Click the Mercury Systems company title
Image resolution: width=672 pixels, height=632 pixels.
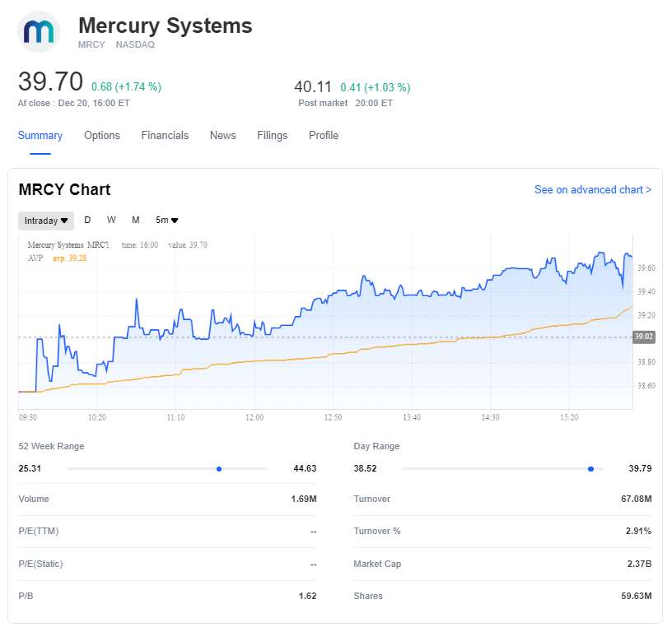(165, 26)
